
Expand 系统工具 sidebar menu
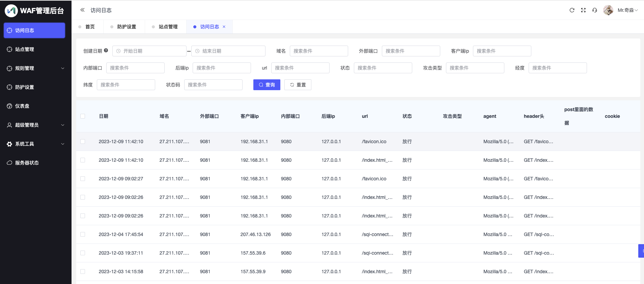pyautogui.click(x=34, y=144)
